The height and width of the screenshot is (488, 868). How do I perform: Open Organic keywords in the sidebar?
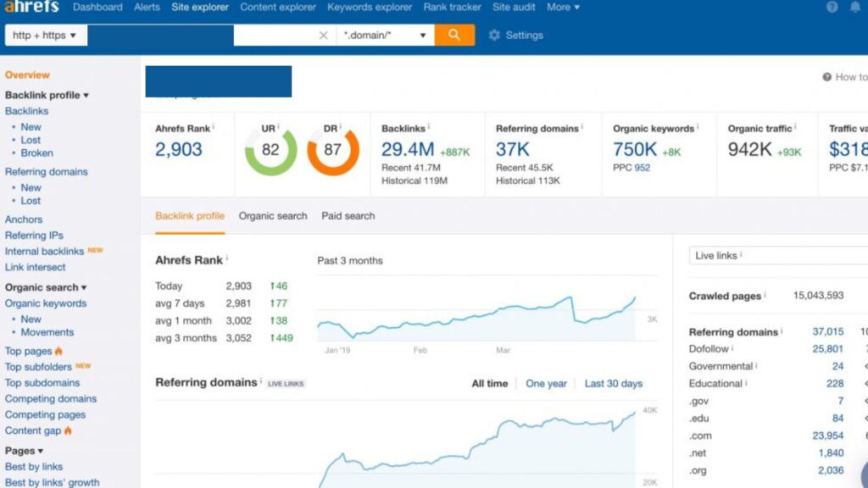46,303
